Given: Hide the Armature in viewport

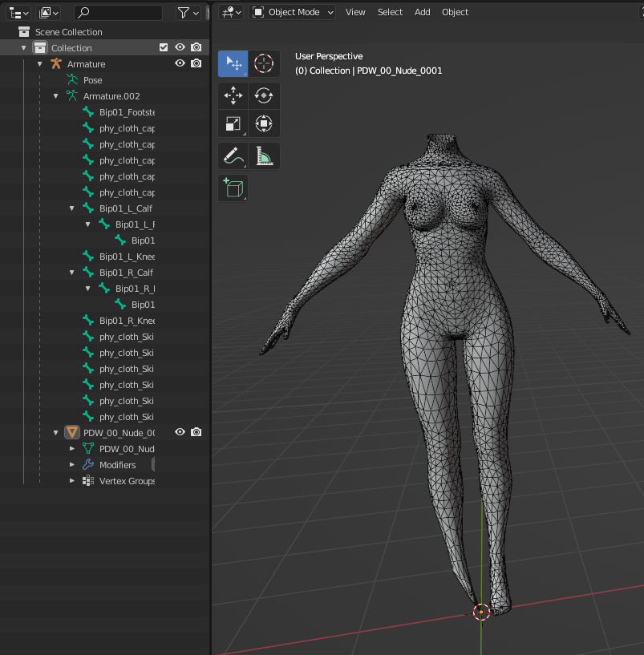Looking at the screenshot, I should (180, 64).
